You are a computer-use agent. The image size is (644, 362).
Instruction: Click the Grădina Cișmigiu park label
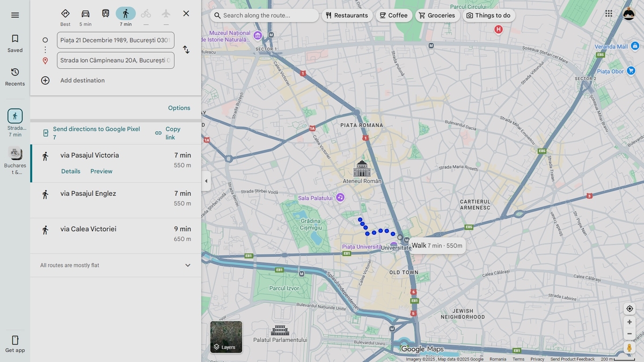311,224
